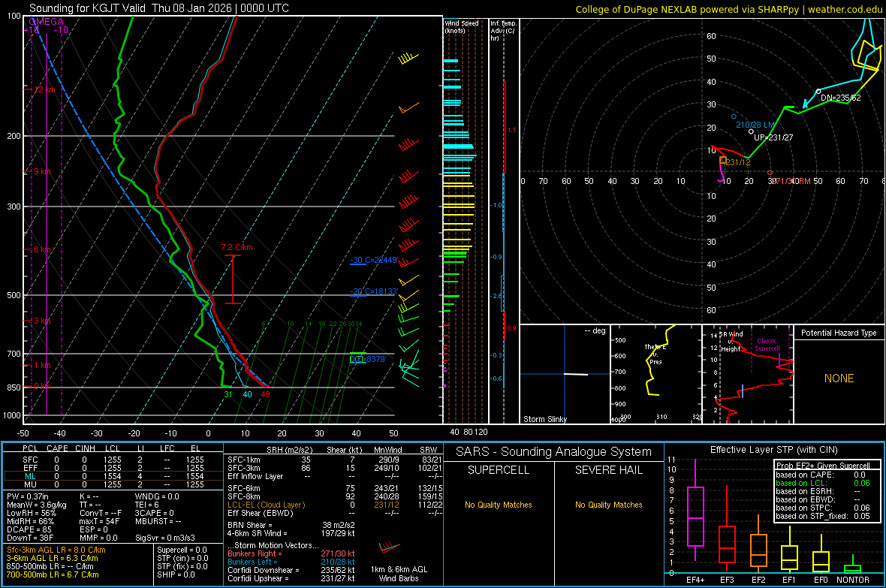Click the TEI = 6 value
Screen dimensions: 886x588
click(x=147, y=505)
